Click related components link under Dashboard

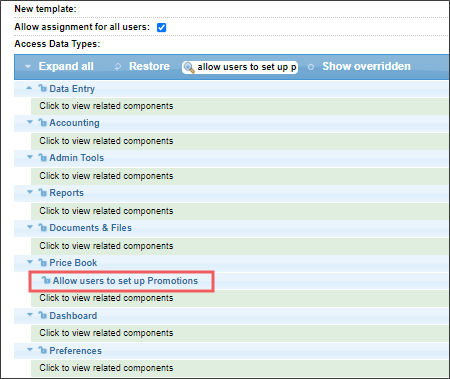(106, 333)
